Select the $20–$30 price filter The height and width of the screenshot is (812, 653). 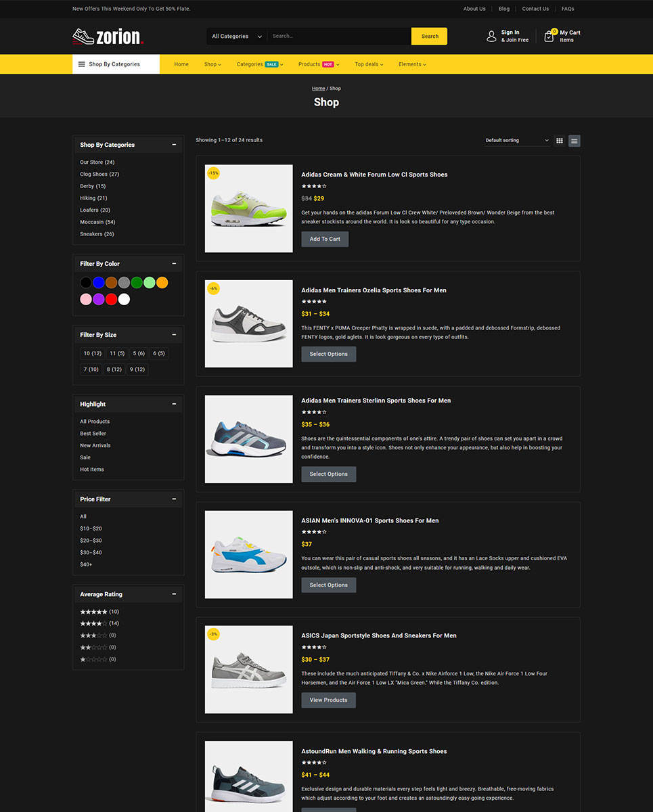coord(91,541)
